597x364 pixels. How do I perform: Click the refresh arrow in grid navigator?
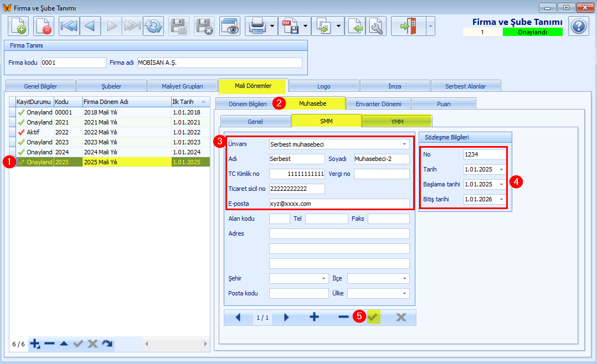point(107,344)
